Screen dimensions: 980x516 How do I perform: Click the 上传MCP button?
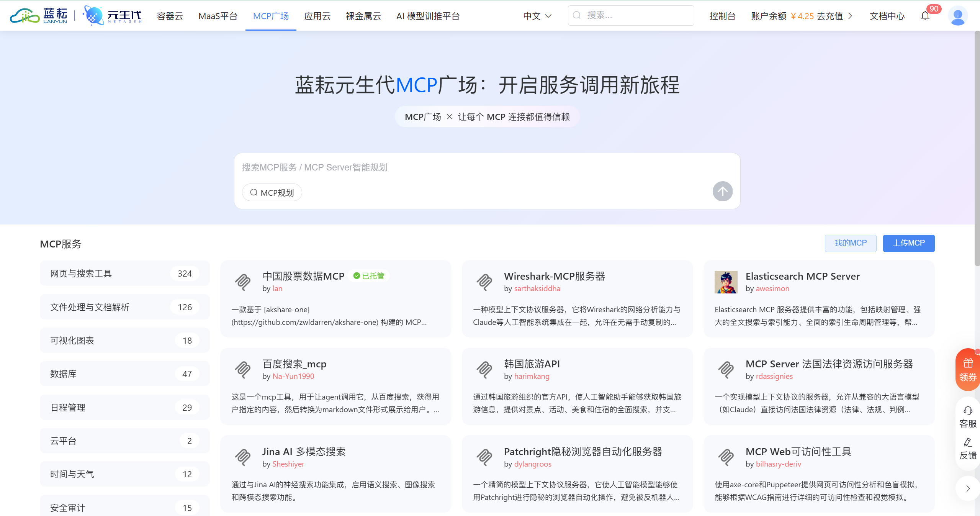[x=908, y=243]
